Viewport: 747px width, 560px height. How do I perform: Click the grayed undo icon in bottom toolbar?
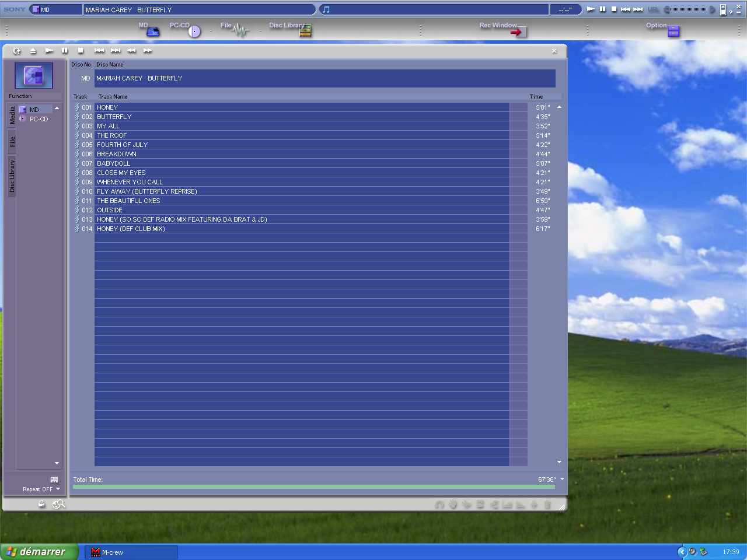[x=439, y=505]
